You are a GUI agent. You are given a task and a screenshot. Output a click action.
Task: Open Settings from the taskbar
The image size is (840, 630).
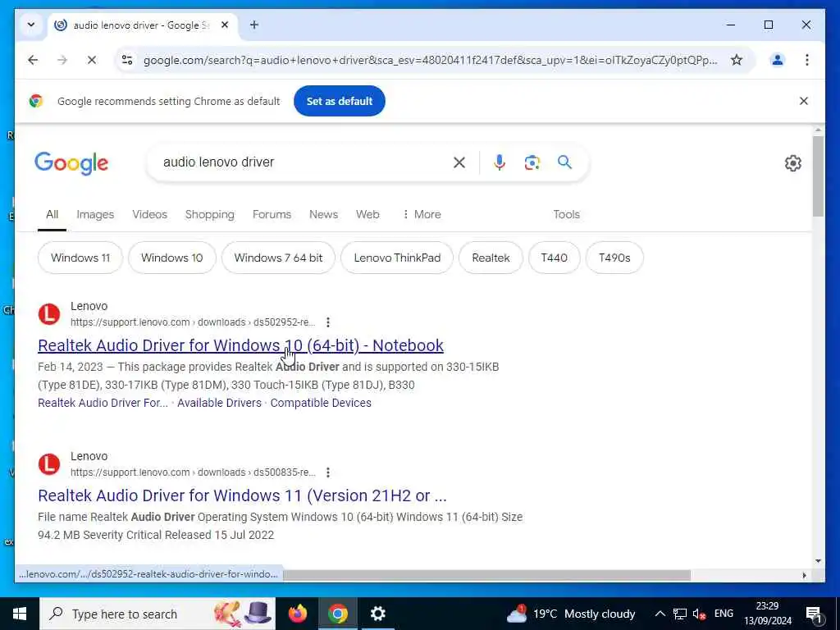(x=377, y=614)
